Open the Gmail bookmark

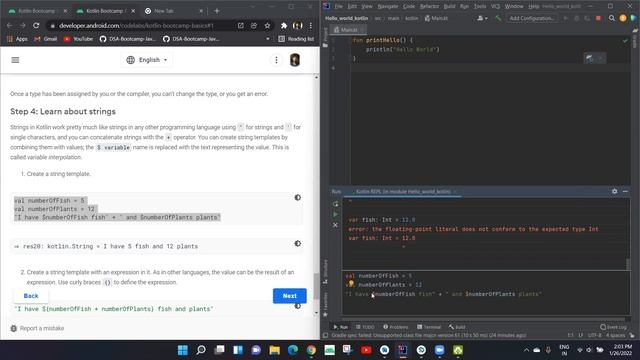pos(46,39)
